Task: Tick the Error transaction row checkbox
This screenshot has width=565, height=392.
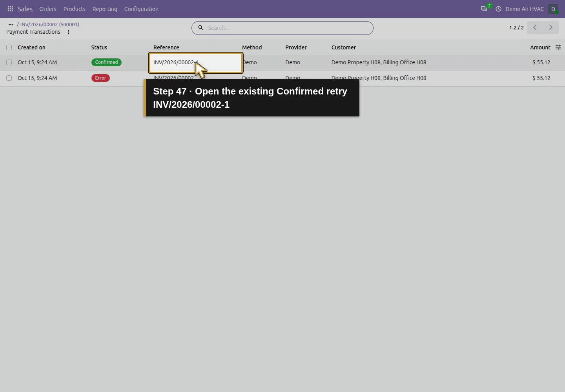Action: pyautogui.click(x=9, y=78)
